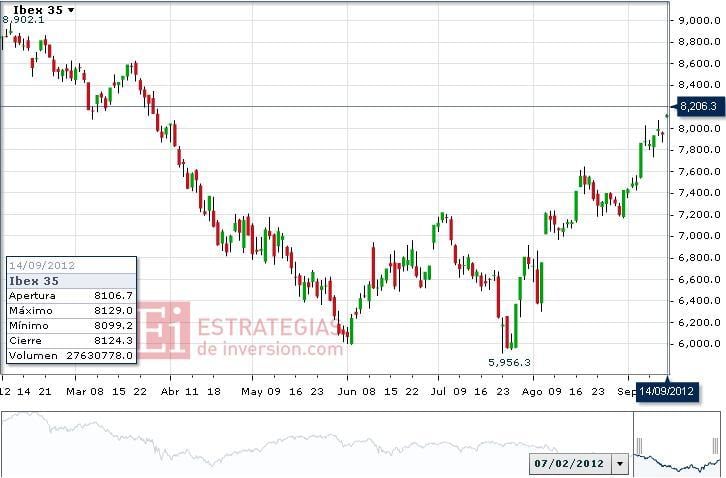Click the Jun date axis label
The height and width of the screenshot is (478, 726).
click(347, 392)
